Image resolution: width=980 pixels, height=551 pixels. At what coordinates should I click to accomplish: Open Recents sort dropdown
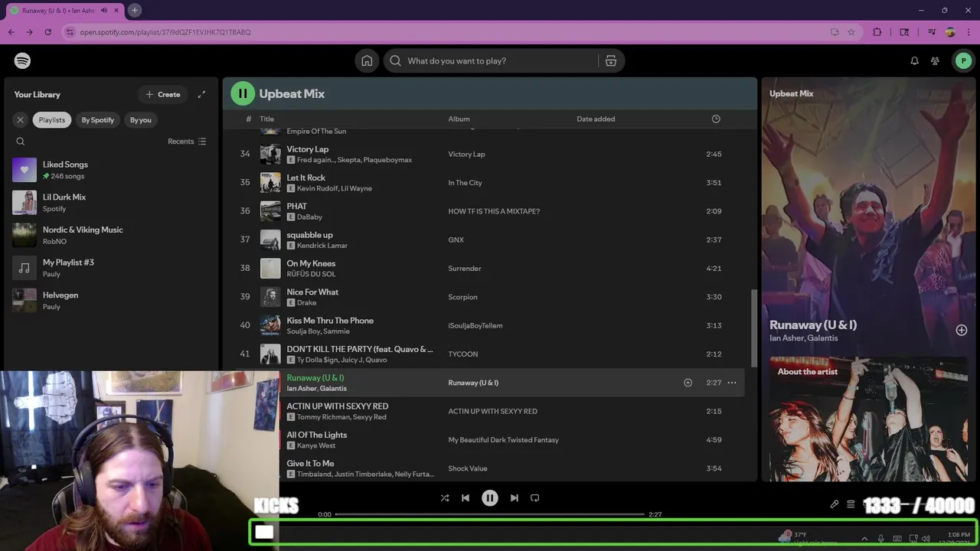point(187,141)
